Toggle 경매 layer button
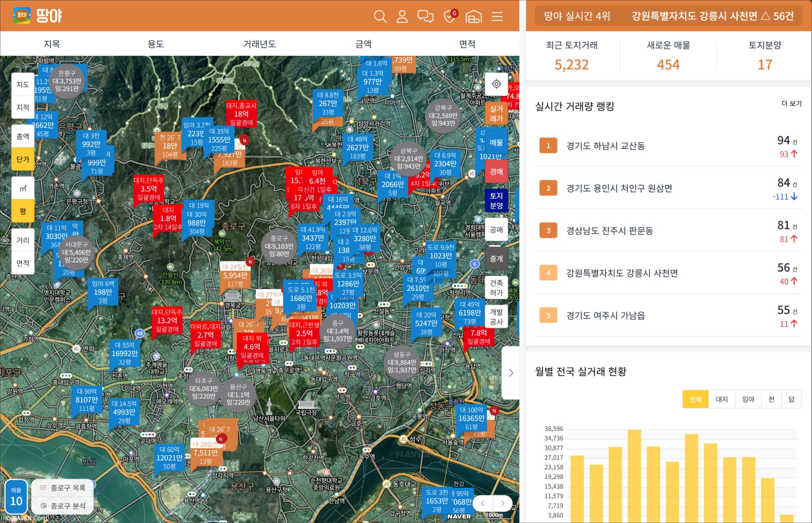This screenshot has width=812, height=523. click(497, 172)
